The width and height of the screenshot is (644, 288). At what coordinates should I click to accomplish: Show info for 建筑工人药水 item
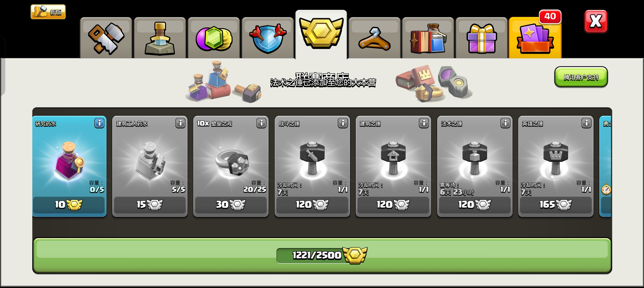[x=180, y=123]
